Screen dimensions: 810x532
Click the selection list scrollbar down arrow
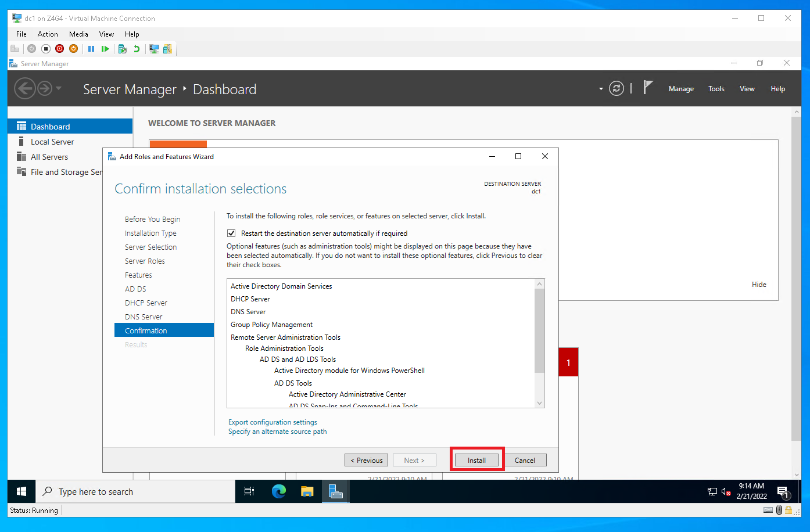pyautogui.click(x=539, y=403)
